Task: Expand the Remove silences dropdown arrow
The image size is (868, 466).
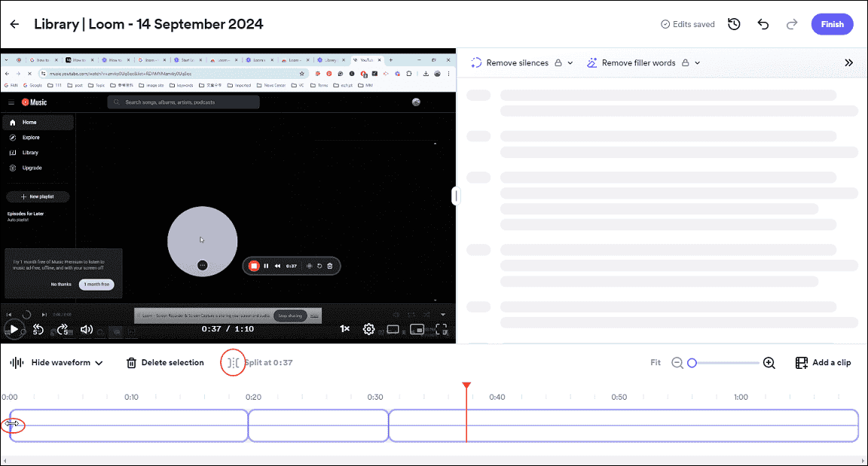Action: coord(570,63)
